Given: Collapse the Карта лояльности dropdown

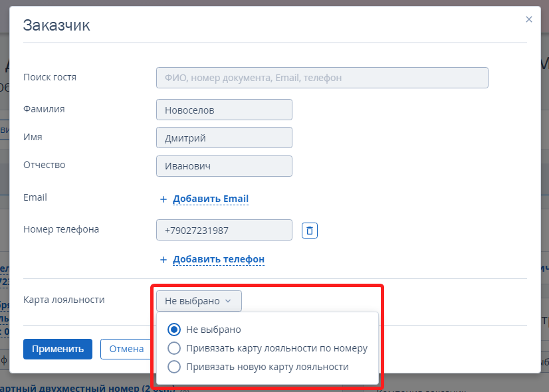Looking at the screenshot, I should (199, 301).
